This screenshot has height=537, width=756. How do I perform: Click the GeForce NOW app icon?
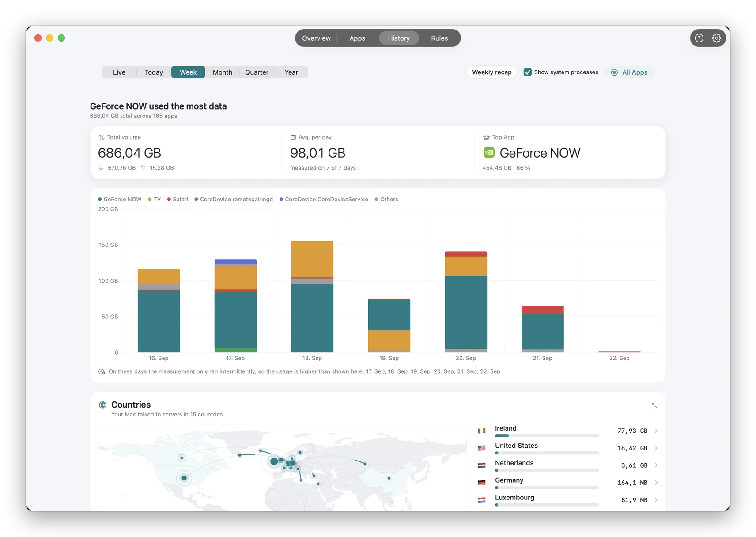click(x=489, y=153)
